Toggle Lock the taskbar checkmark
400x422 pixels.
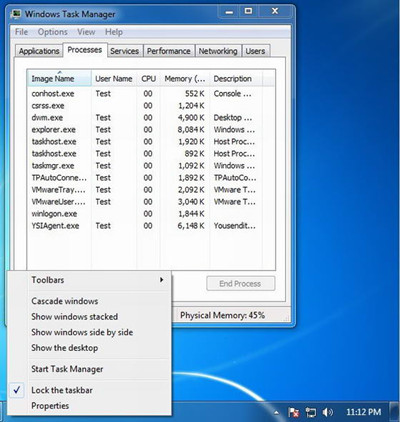pyautogui.click(x=17, y=390)
